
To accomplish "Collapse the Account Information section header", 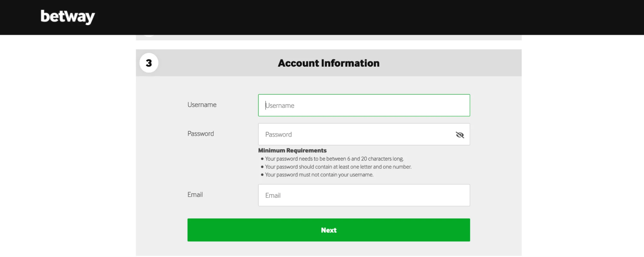I will 328,63.
